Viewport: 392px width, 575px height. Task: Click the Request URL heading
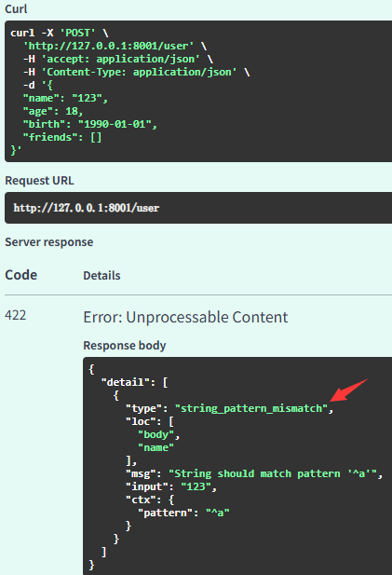coord(39,181)
